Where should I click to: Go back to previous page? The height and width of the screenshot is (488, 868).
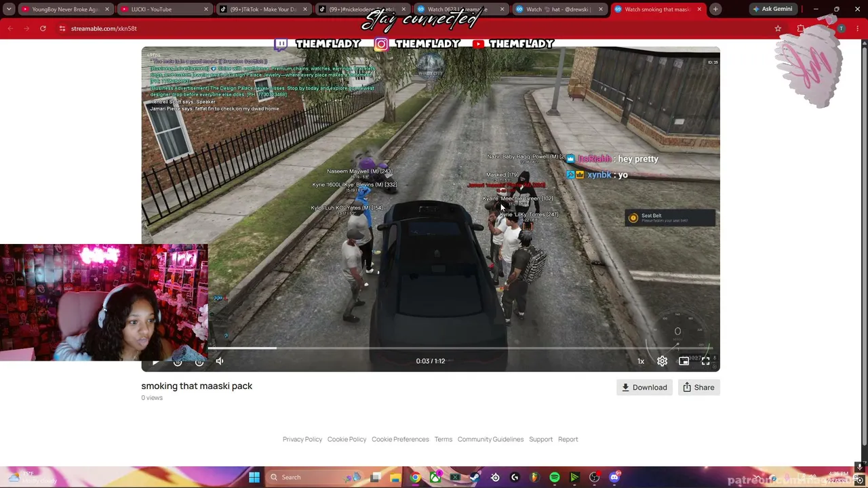(10, 28)
